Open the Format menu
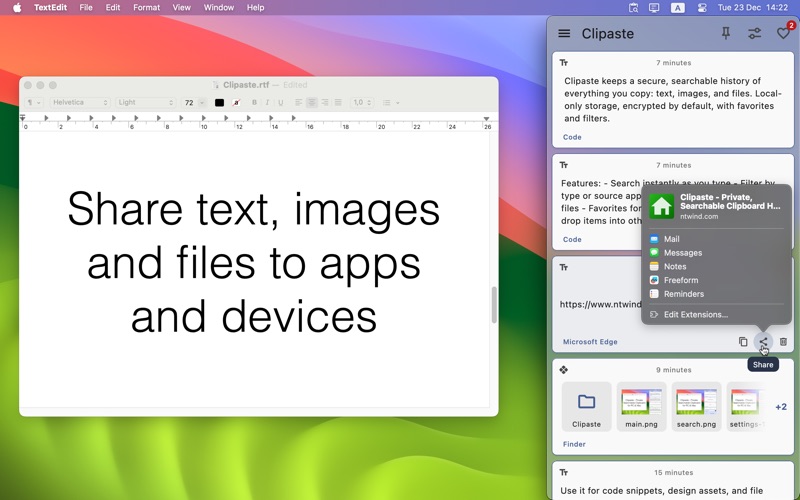This screenshot has width=800, height=500. 146,7
